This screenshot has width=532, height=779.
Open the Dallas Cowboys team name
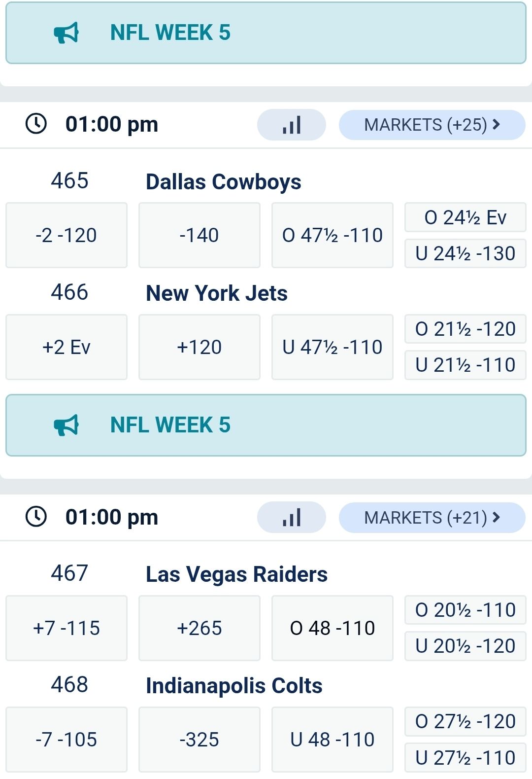pyautogui.click(x=224, y=181)
